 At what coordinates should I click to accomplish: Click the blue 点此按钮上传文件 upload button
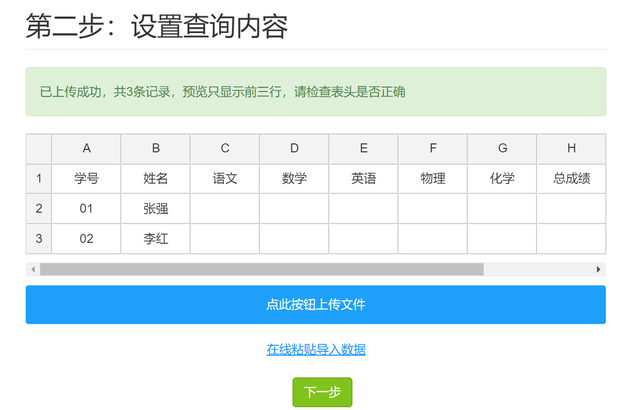(x=316, y=304)
